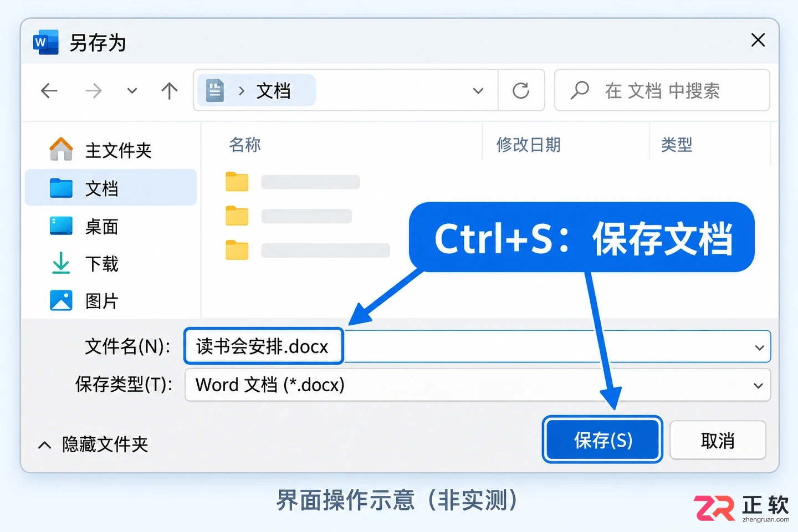Screen dimensions: 798x532
Task: Open 桌面 in the sidebar
Action: [111, 226]
